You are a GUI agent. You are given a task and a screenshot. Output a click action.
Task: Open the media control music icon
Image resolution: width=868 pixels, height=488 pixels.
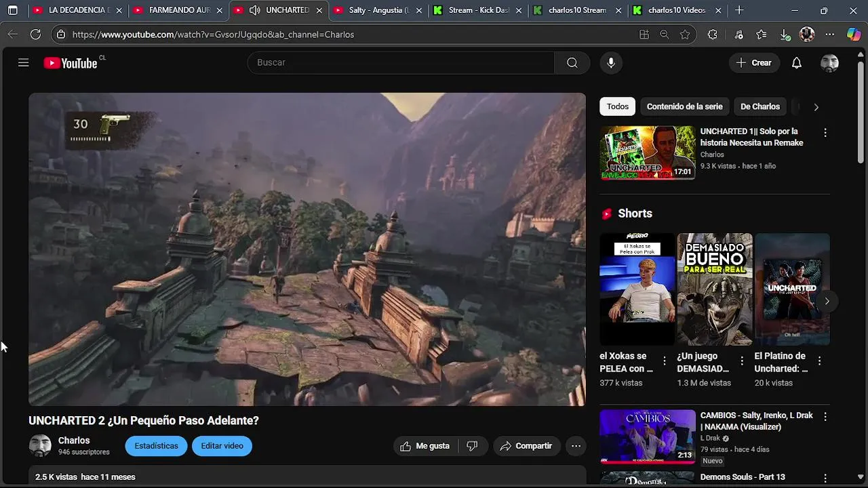click(739, 35)
